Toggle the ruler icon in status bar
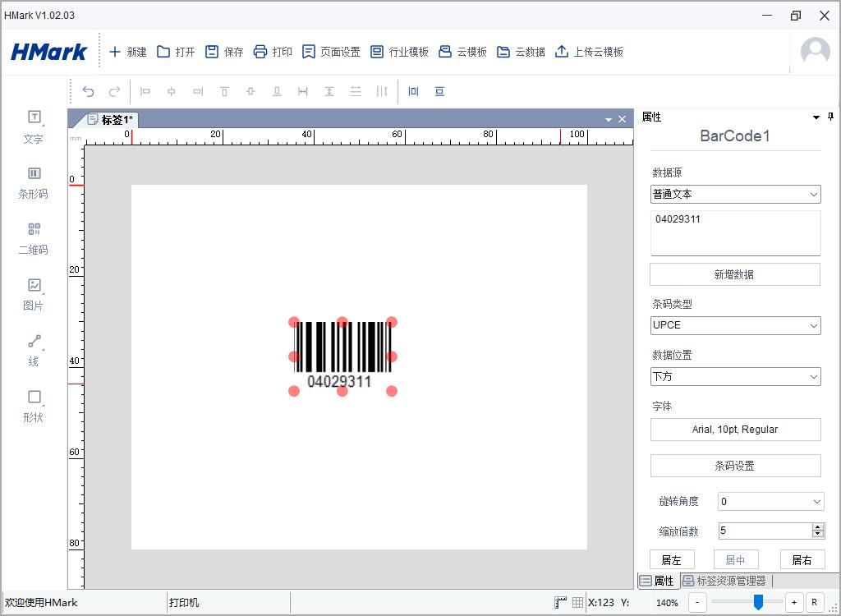Viewport: 841px width, 616px height. tap(560, 603)
